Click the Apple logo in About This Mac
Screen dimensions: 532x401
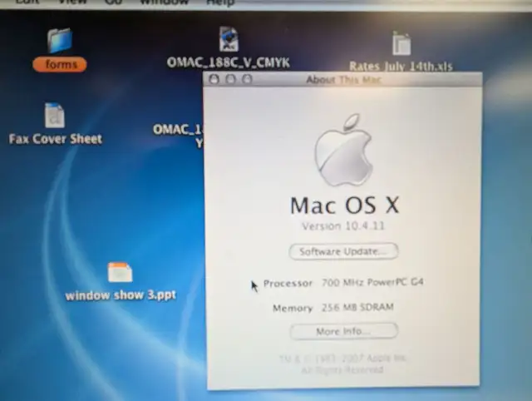(x=343, y=150)
